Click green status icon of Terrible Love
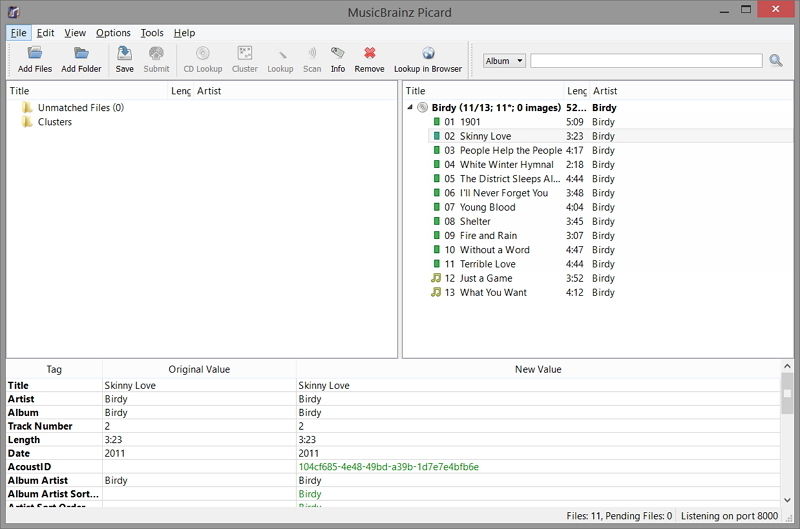The image size is (800, 529). point(437,264)
